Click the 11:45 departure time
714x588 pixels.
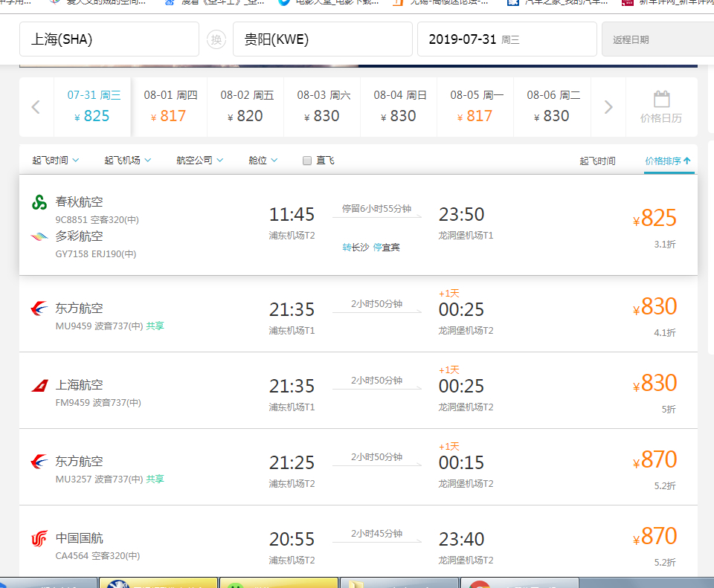pyautogui.click(x=292, y=214)
